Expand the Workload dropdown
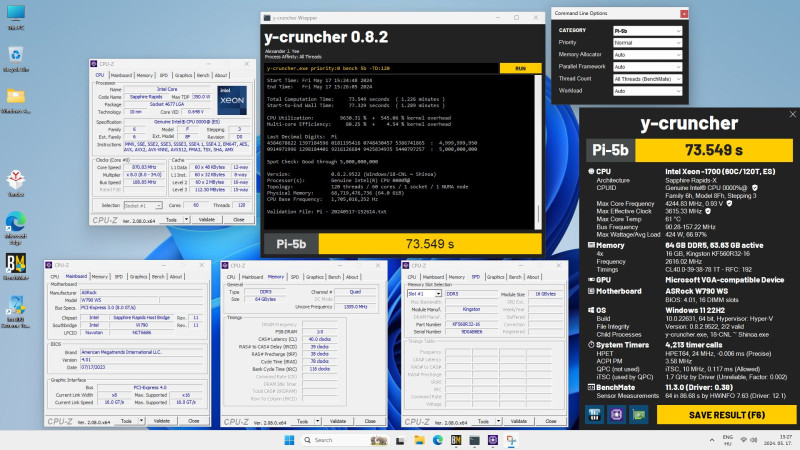Viewport: 800px width, 450px height. click(x=647, y=91)
